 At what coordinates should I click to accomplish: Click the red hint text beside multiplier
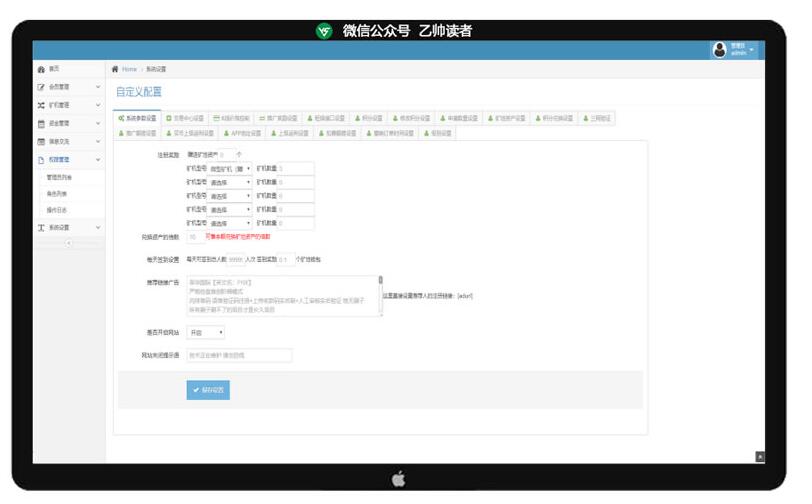click(x=238, y=237)
